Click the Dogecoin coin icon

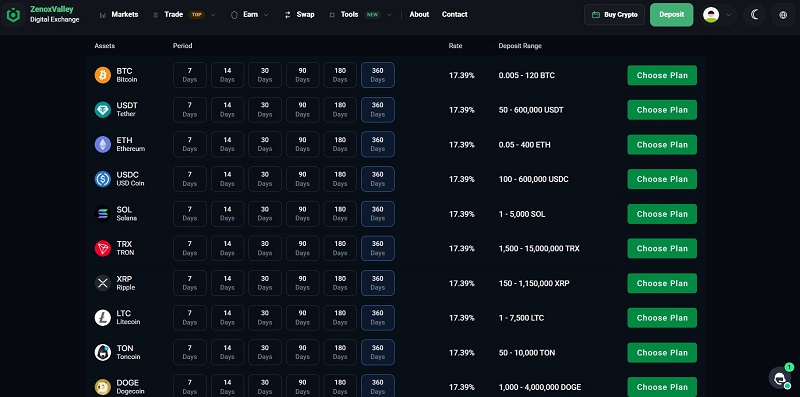[x=103, y=387]
